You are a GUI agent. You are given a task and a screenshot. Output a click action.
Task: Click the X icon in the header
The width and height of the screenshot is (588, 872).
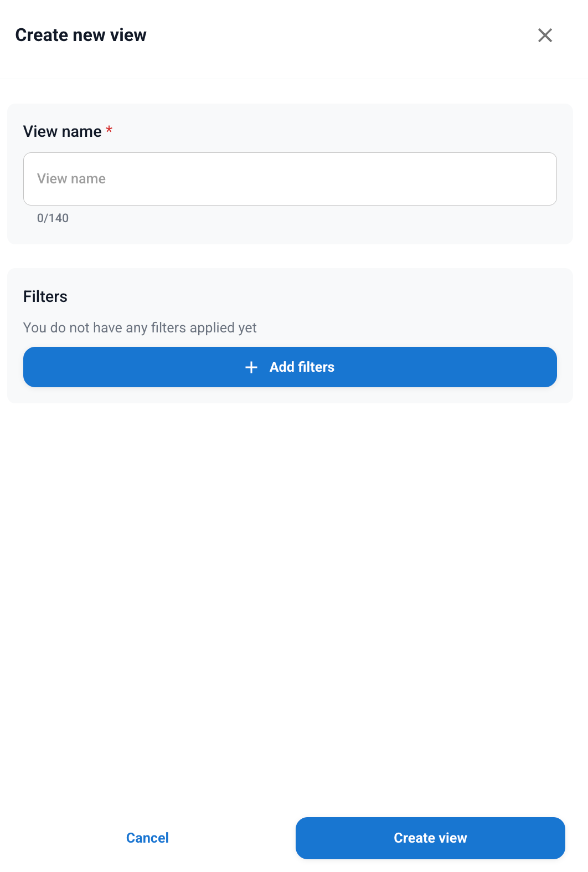[545, 35]
